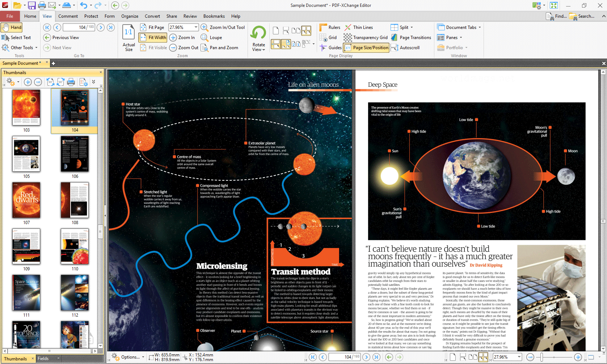The height and width of the screenshot is (364, 607).
Task: Click the thumbnails panel vertical scrollbar
Action: (101, 231)
